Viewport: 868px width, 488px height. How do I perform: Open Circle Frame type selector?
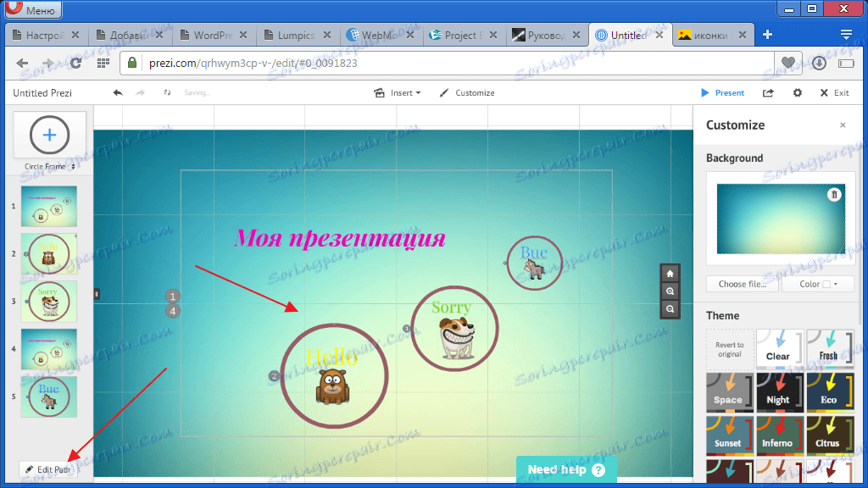click(49, 166)
